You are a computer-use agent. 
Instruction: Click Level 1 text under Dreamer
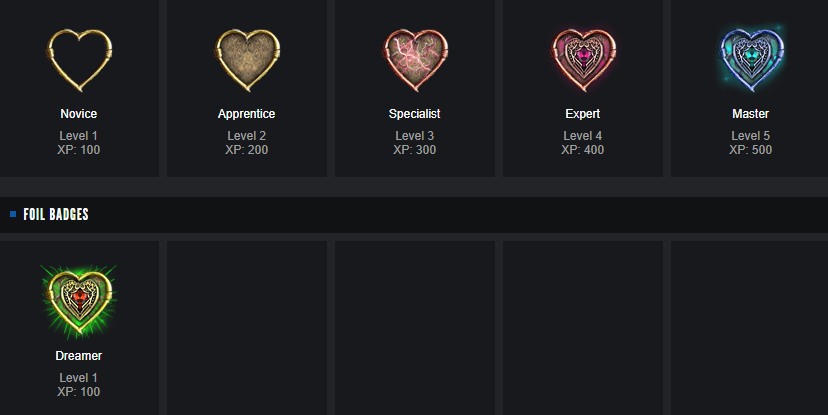click(x=79, y=378)
